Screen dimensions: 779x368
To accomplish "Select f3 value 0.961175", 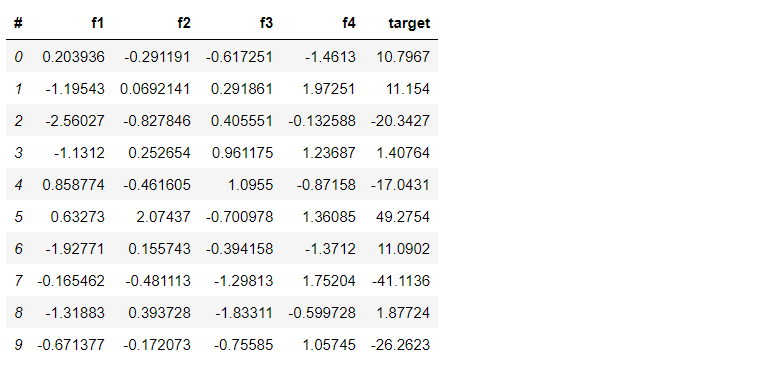I will click(x=242, y=152).
